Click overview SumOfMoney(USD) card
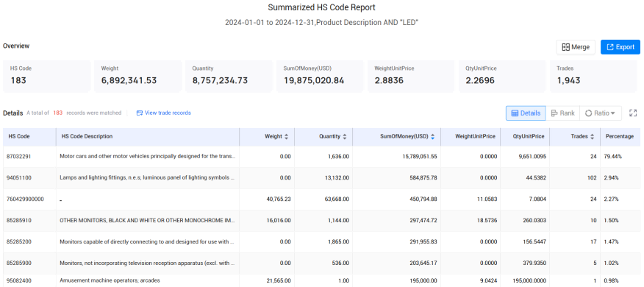Image resolution: width=644 pixels, height=287 pixels. [320, 76]
